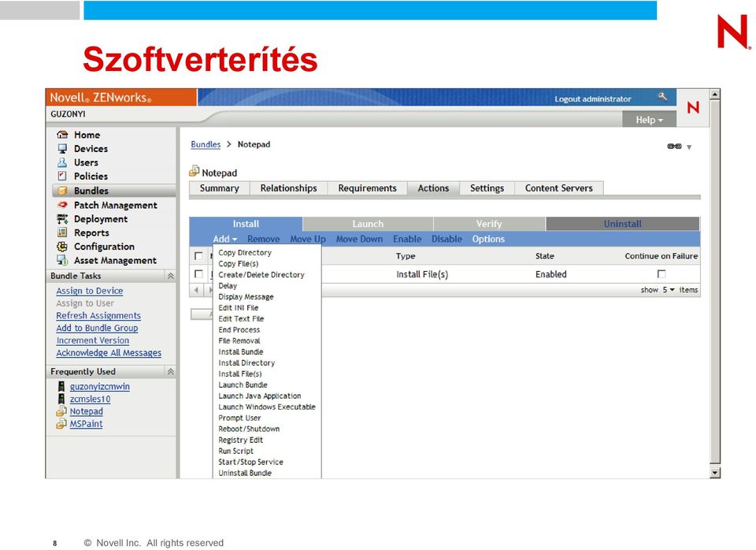Open the show items count dropdown
The height and width of the screenshot is (550, 756).
coord(668,289)
